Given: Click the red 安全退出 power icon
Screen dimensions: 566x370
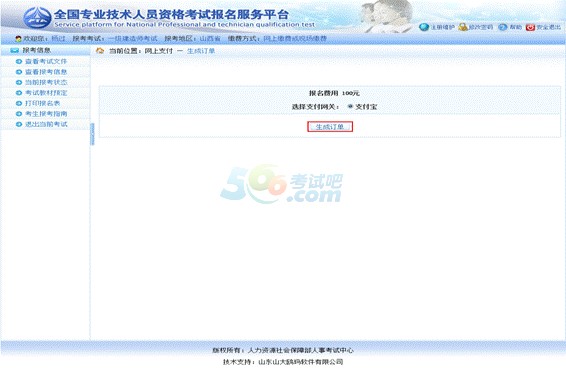Looking at the screenshot, I should click(x=530, y=27).
